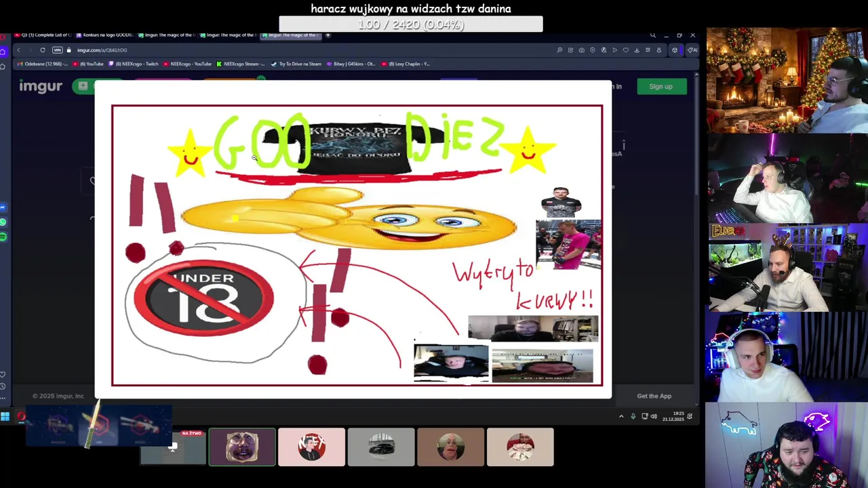The height and width of the screenshot is (488, 868).
Task: Open Windows Start menu
Action: (5, 416)
